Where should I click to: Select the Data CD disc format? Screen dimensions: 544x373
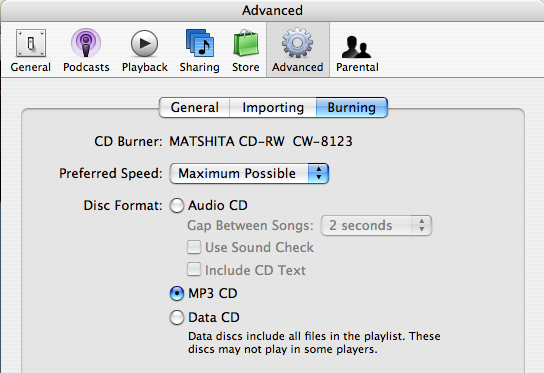pos(177,317)
